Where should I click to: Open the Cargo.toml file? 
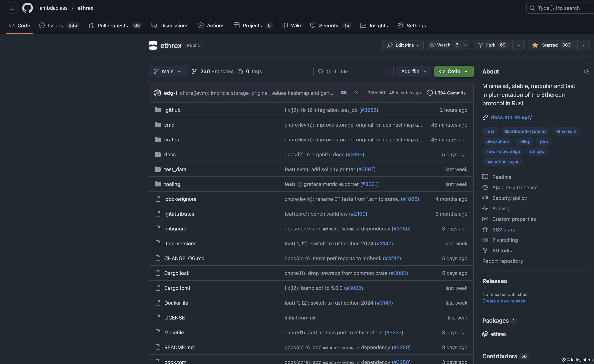pos(177,288)
